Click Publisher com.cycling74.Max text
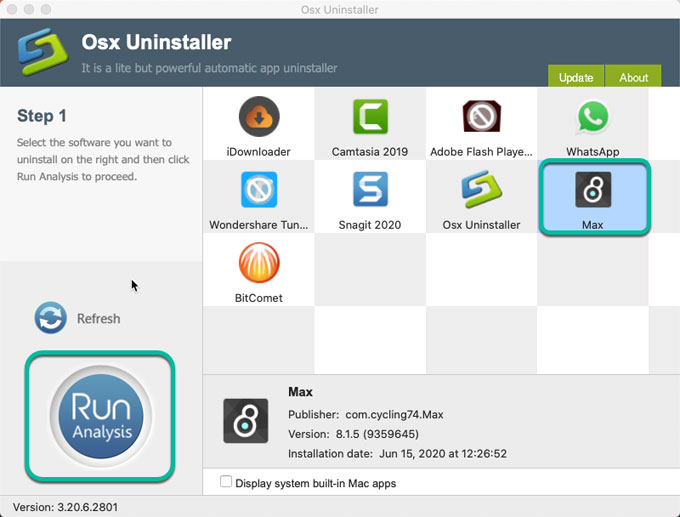The width and height of the screenshot is (680, 517). pyautogui.click(x=366, y=415)
